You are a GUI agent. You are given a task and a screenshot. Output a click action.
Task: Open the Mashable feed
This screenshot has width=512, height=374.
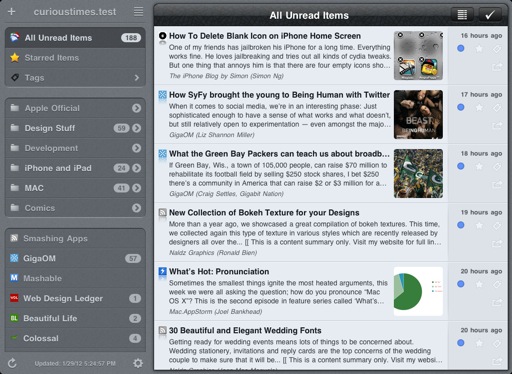pos(75,278)
